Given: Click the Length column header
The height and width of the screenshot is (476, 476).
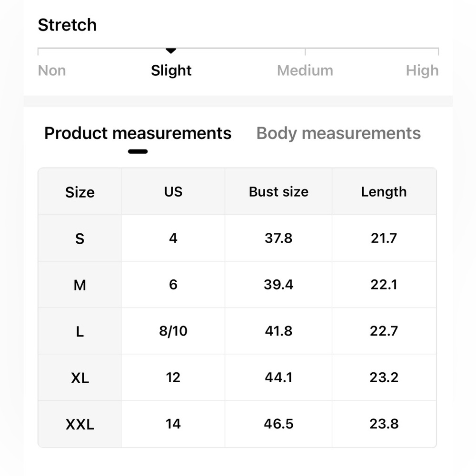Looking at the screenshot, I should point(384,191).
